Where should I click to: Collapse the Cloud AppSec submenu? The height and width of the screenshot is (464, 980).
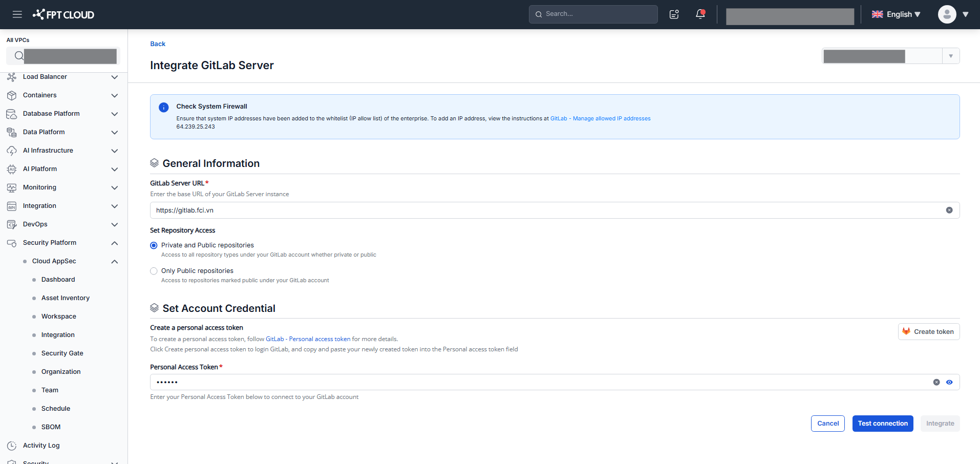point(115,261)
